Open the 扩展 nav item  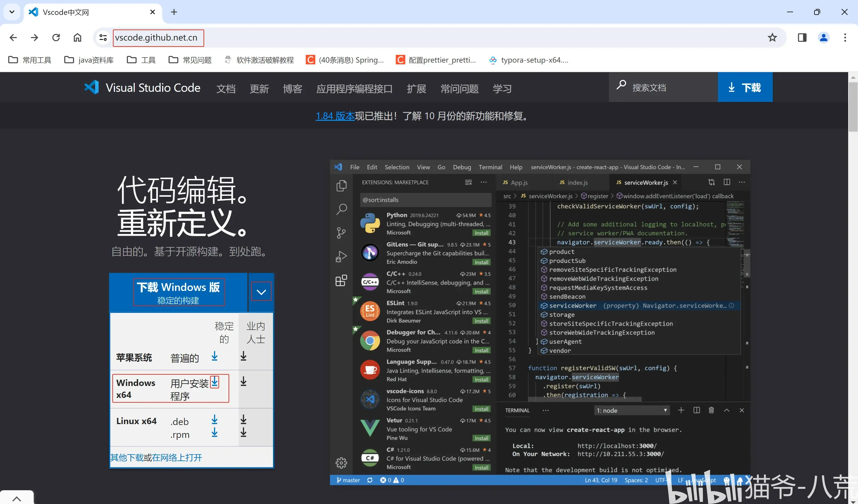click(x=417, y=89)
